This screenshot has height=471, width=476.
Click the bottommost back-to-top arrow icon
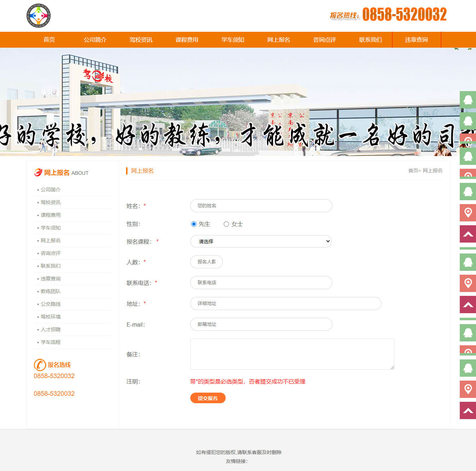point(468,411)
